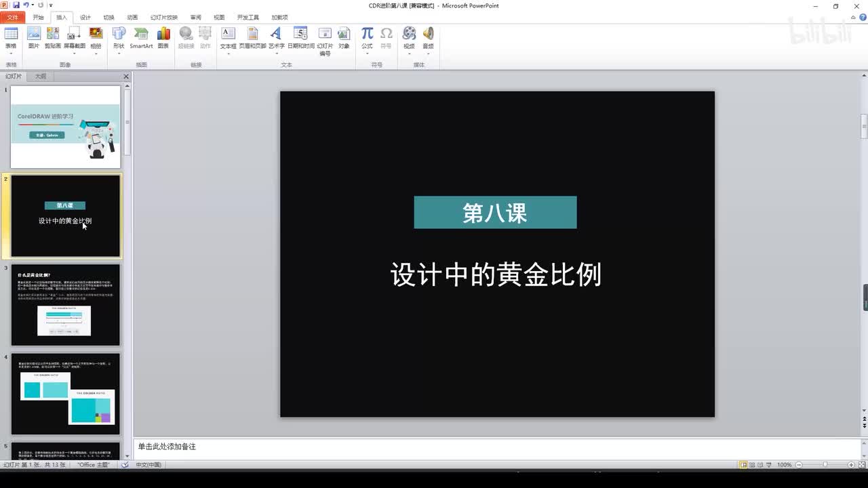Click next slide double-arrow button
Viewport: 868px width, 488px height.
(x=864, y=425)
